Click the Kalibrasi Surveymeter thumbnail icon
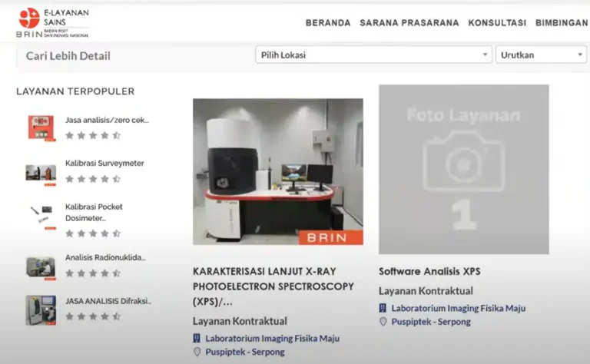Image resolution: width=590 pixels, height=364 pixels. click(x=41, y=173)
